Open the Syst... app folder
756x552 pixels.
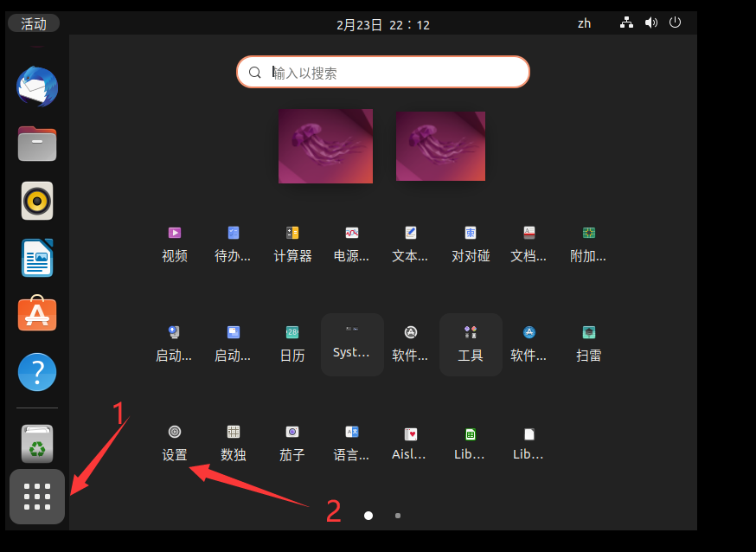click(352, 344)
